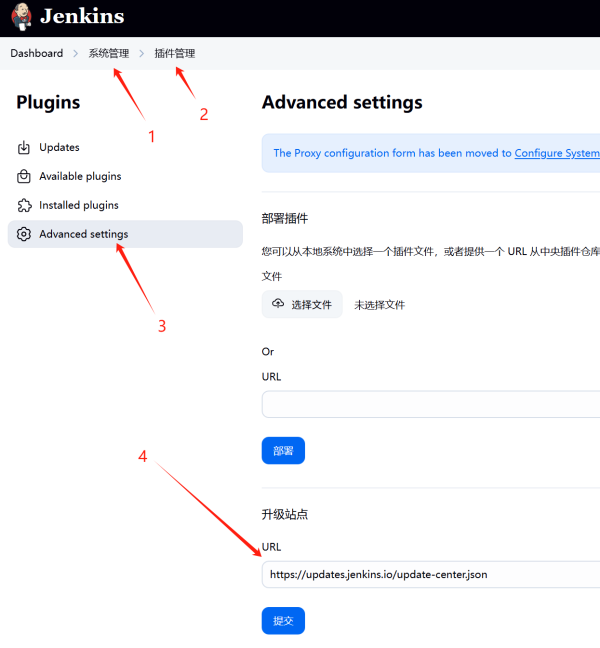Click the Advanced settings page heading
The width and height of the screenshot is (600, 648).
342,102
